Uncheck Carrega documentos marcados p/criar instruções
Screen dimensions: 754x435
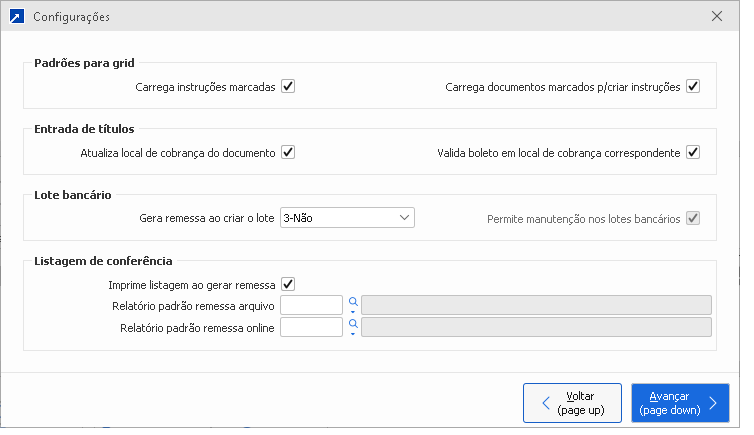pos(692,87)
